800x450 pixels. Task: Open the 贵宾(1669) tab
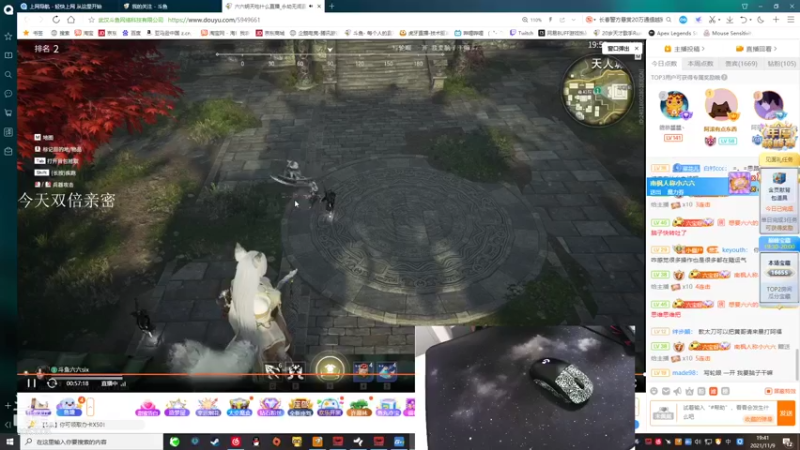(x=741, y=64)
